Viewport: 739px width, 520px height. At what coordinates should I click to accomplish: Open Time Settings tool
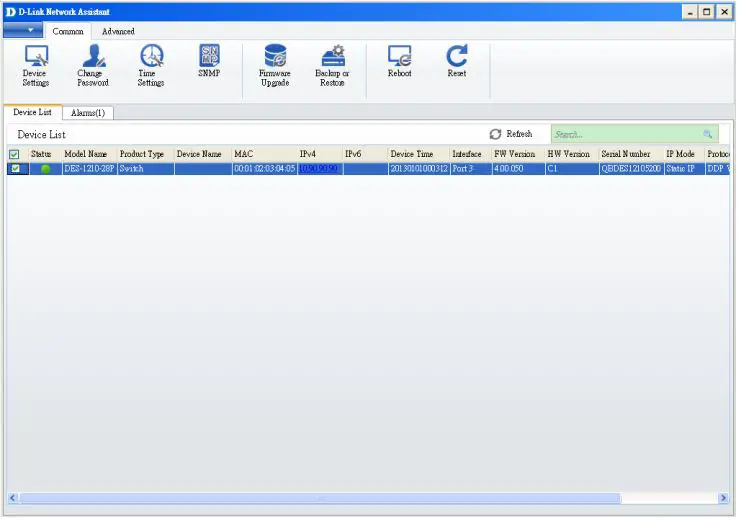pos(151,66)
